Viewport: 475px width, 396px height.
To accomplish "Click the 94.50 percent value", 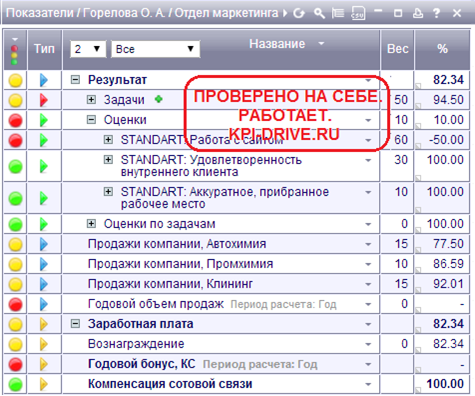I will pyautogui.click(x=448, y=100).
